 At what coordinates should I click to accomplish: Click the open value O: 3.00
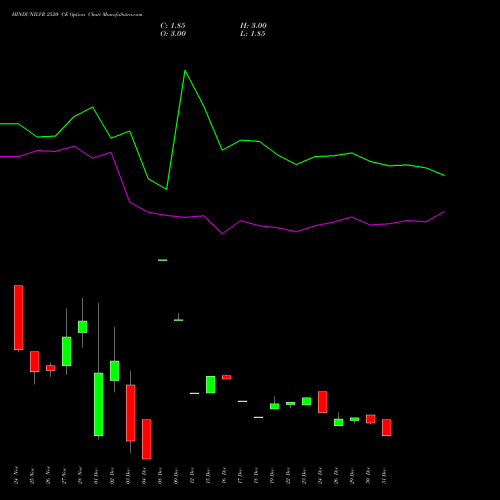(x=173, y=34)
